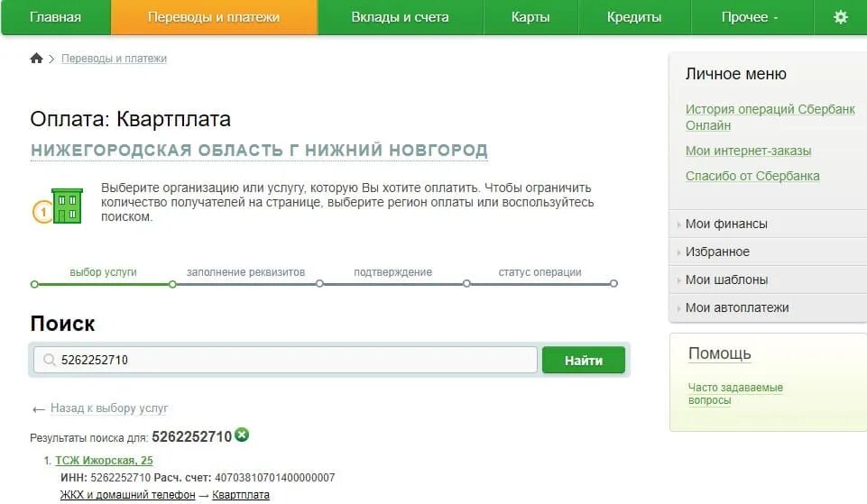Click account number 40703810701400000007
Screen dimensions: 867x504
pyautogui.click(x=275, y=478)
